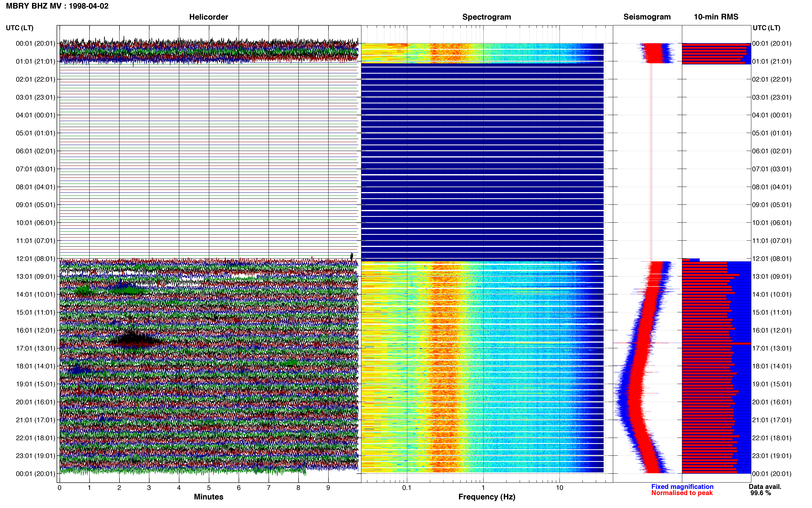The width and height of the screenshot is (812, 508).
Task: Click Helicorder time label 13:01 (09:01)
Action: [x=36, y=277]
